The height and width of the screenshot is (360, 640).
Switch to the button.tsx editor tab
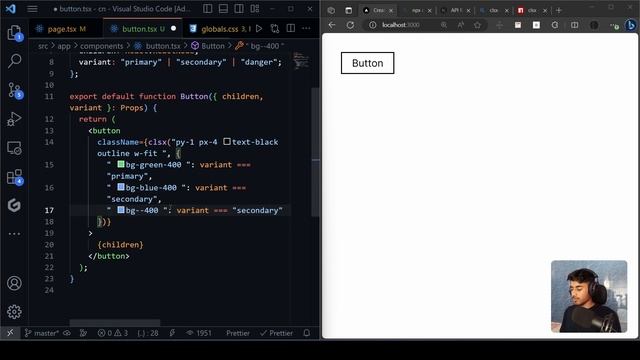point(143,29)
